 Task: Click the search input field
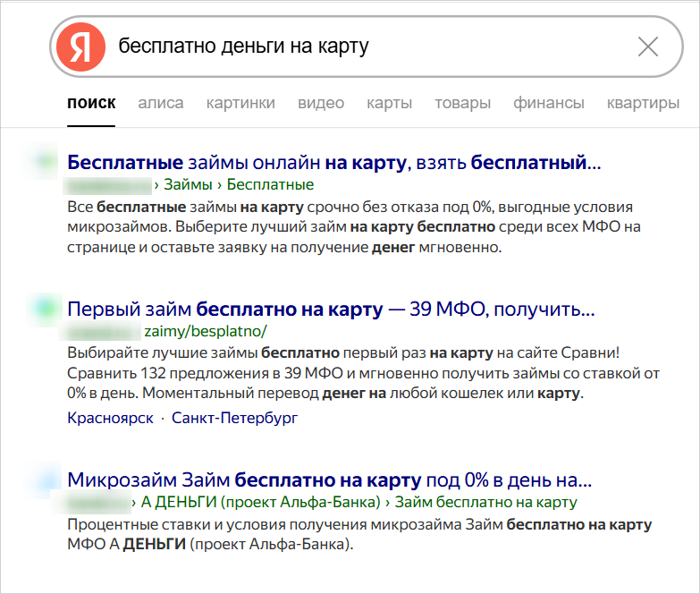click(x=358, y=47)
